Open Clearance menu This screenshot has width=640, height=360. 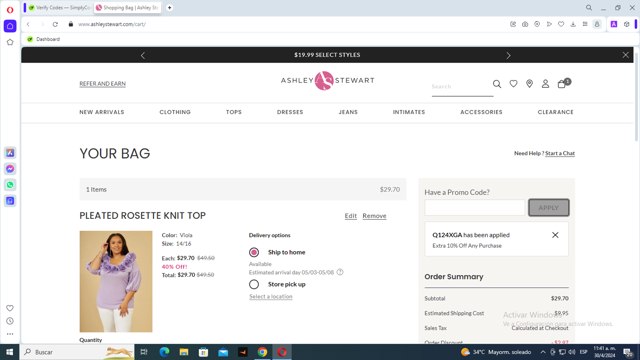coord(556,112)
